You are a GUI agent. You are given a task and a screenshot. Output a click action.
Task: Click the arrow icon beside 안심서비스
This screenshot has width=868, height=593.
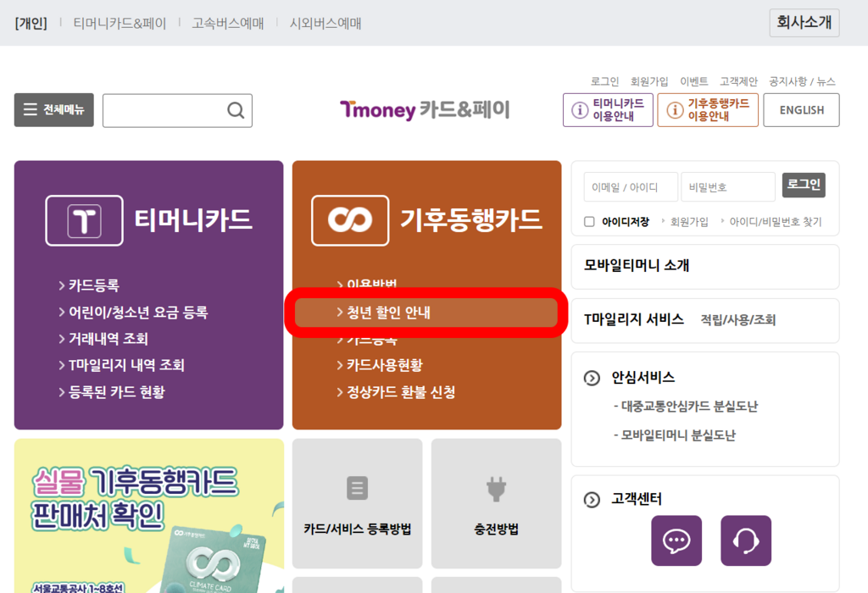click(x=592, y=379)
